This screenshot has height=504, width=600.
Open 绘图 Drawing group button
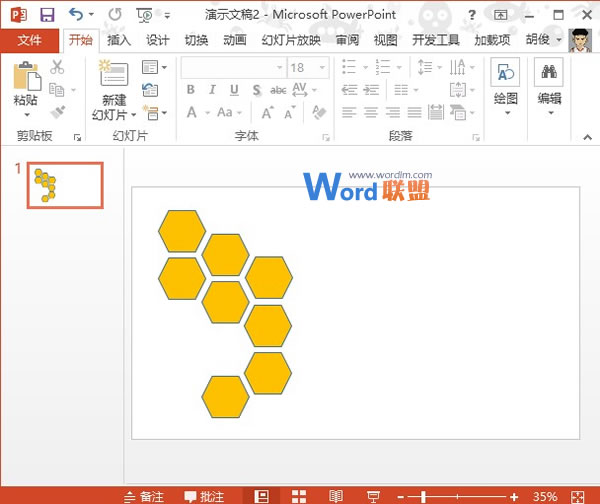(505, 86)
